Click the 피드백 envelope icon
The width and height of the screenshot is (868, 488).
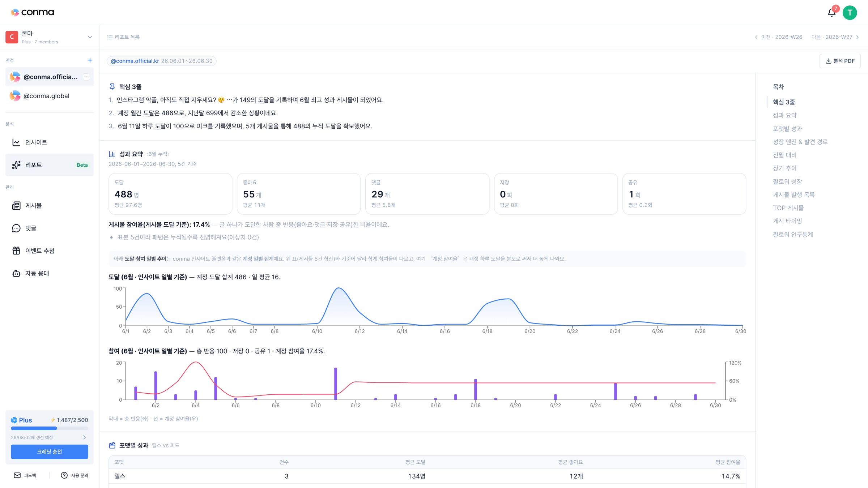pos(17,475)
